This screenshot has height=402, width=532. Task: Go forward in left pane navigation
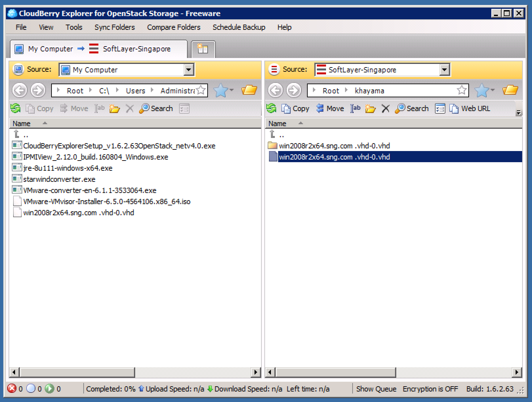tap(38, 90)
